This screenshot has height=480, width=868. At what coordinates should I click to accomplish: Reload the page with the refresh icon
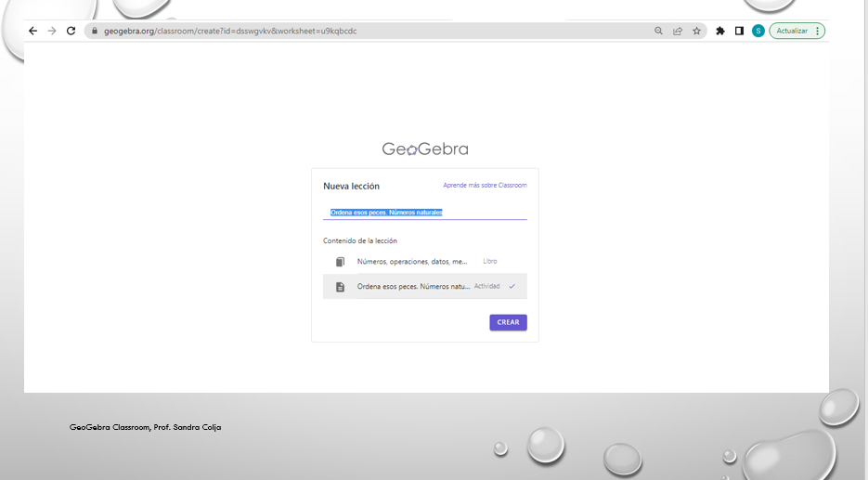coord(71,31)
